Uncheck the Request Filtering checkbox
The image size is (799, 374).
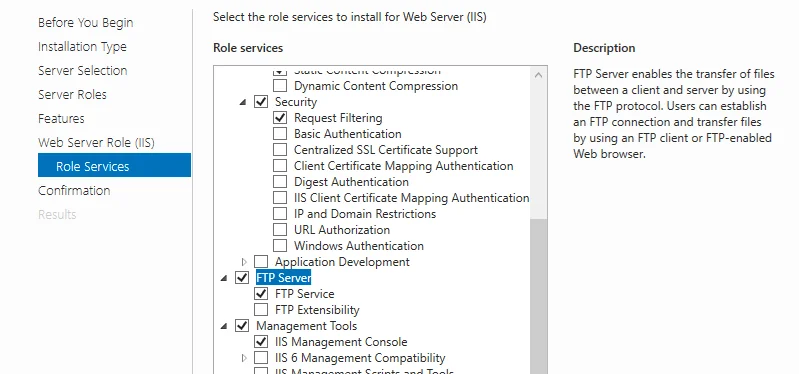tap(280, 118)
